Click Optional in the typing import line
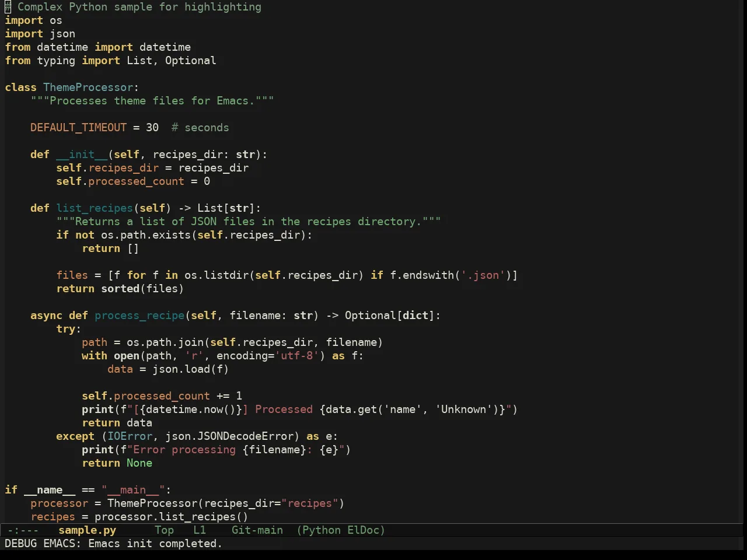The width and height of the screenshot is (747, 560). click(191, 61)
